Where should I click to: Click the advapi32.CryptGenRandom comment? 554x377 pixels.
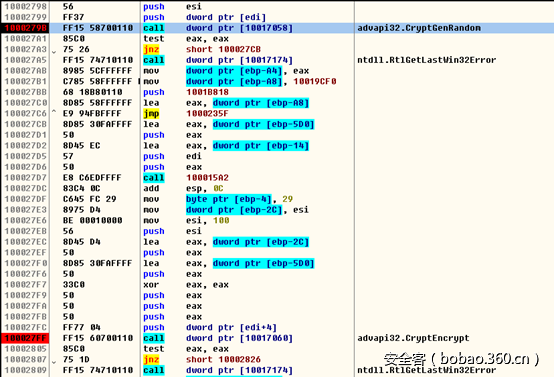point(419,28)
